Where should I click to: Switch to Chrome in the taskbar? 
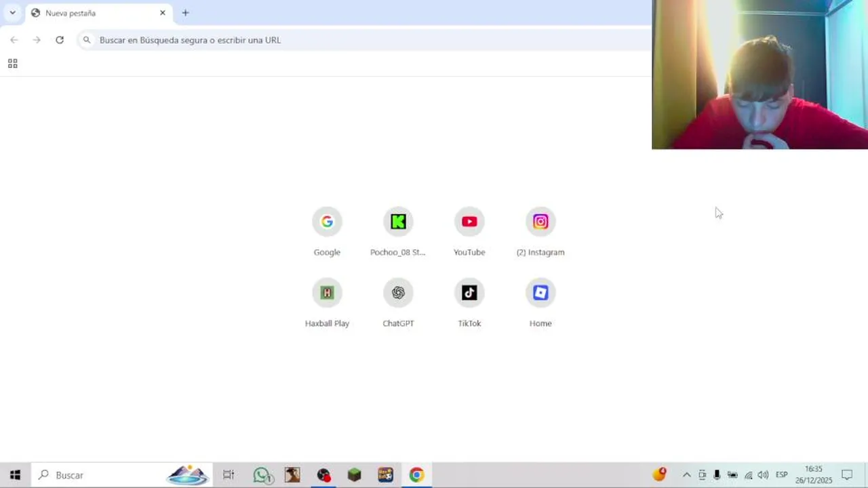[416, 475]
